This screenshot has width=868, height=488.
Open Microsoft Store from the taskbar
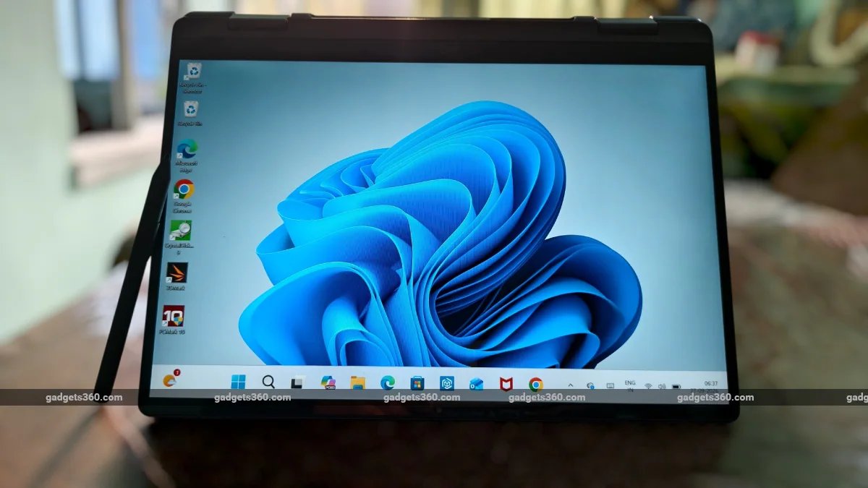(417, 383)
